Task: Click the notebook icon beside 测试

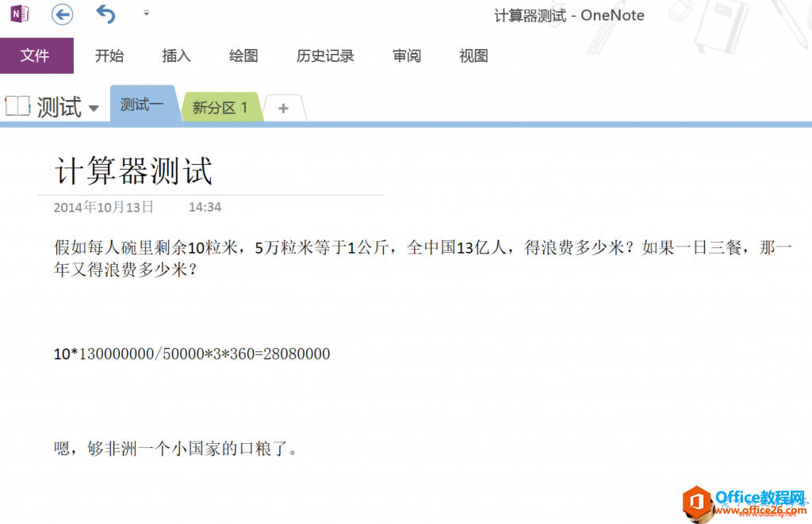Action: (x=17, y=105)
